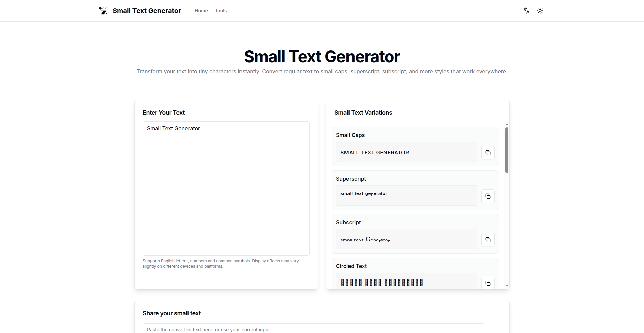644x333 pixels.
Task: Grab the variations list scrollbar thumb
Action: click(x=507, y=150)
